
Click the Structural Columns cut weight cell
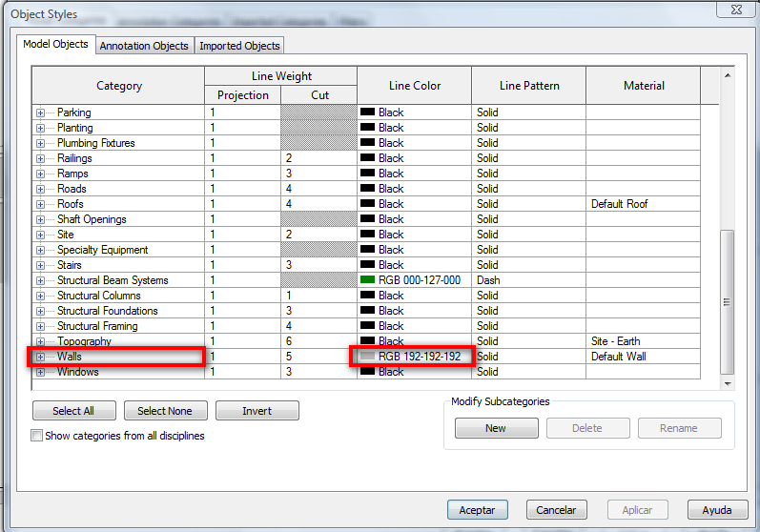tap(318, 296)
